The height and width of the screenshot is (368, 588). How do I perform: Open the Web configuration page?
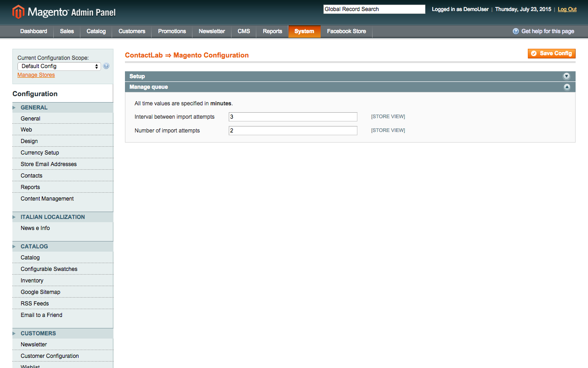coord(62,130)
